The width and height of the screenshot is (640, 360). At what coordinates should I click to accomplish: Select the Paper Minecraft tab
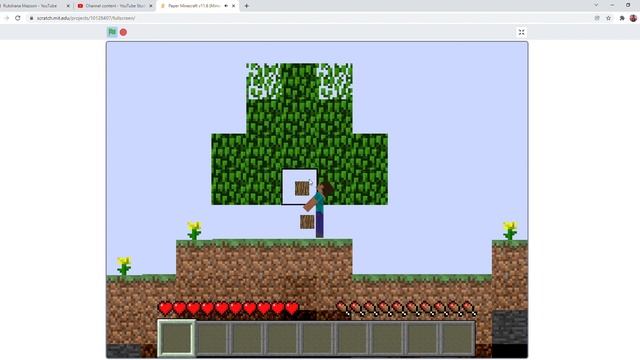tap(197, 6)
